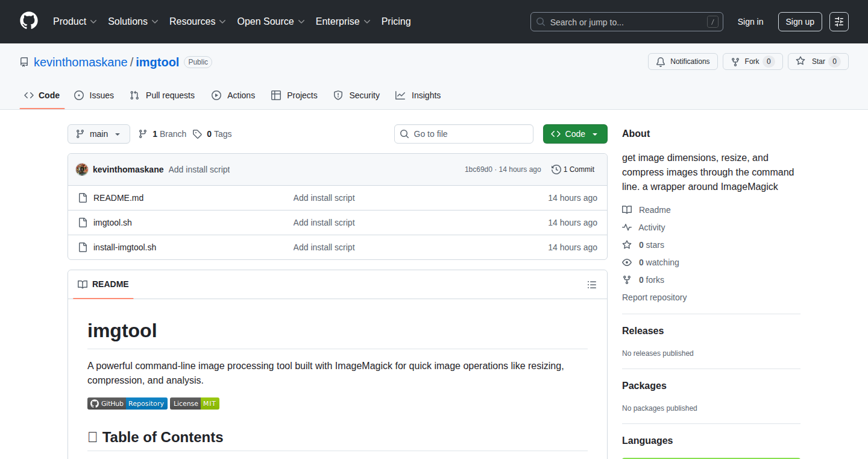Fork the imgtool repository
Viewport: 868px width, 459px height.
pos(753,62)
